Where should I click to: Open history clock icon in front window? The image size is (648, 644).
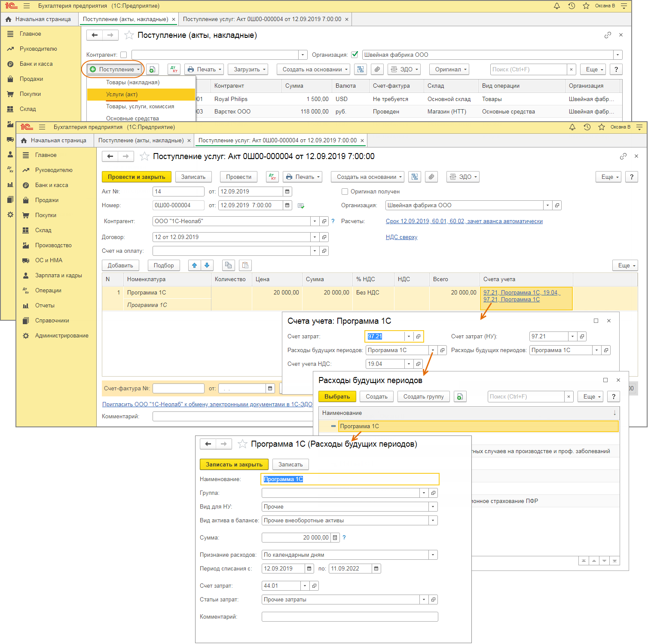[587, 127]
